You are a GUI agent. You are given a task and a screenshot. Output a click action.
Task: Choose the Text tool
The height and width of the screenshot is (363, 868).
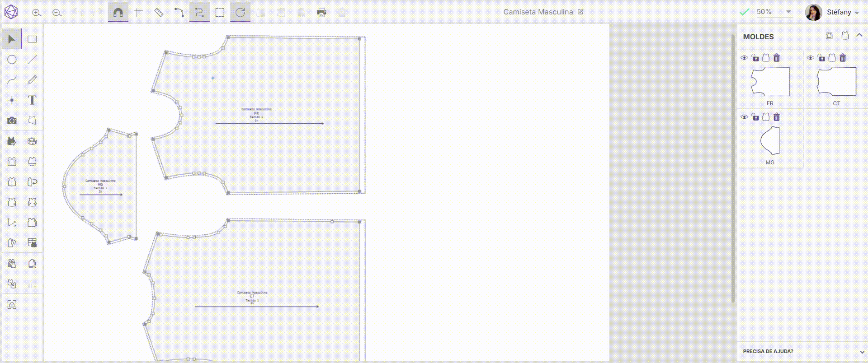coord(32,100)
